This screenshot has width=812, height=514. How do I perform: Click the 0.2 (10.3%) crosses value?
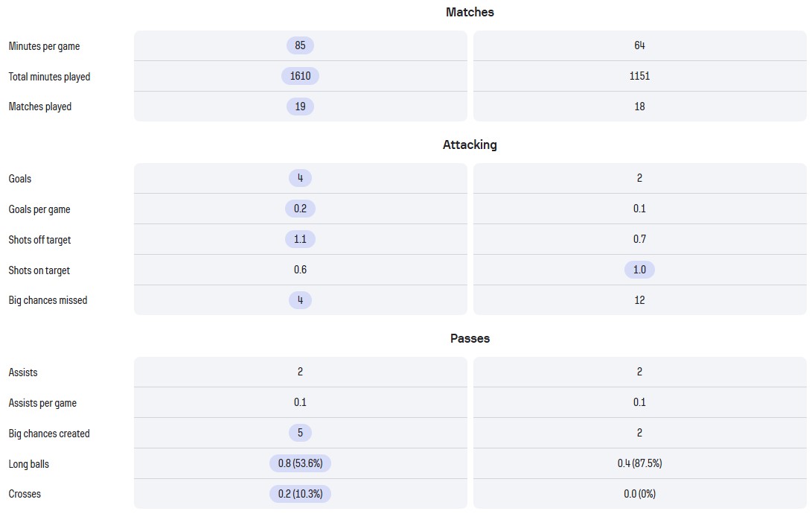pyautogui.click(x=300, y=494)
